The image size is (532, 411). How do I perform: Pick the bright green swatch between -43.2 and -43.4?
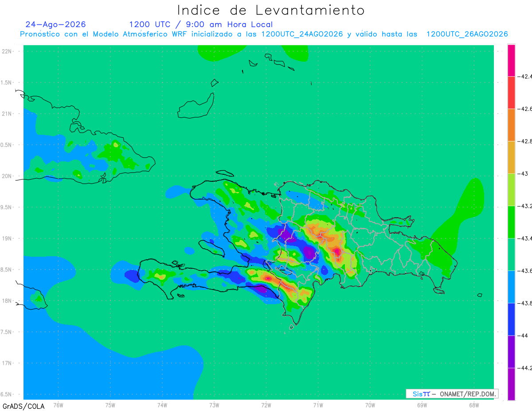click(511, 222)
